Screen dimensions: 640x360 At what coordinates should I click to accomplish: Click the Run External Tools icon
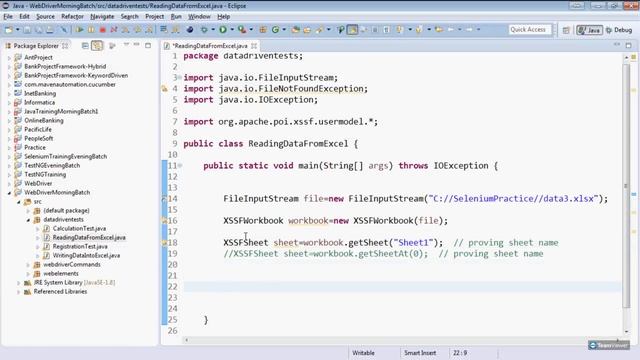point(242,30)
